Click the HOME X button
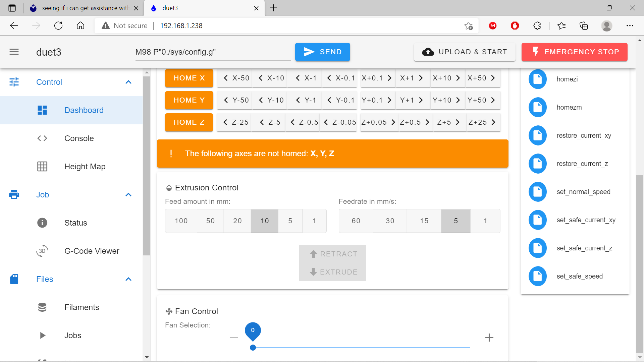Screen dimensions: 644x362 189,78
